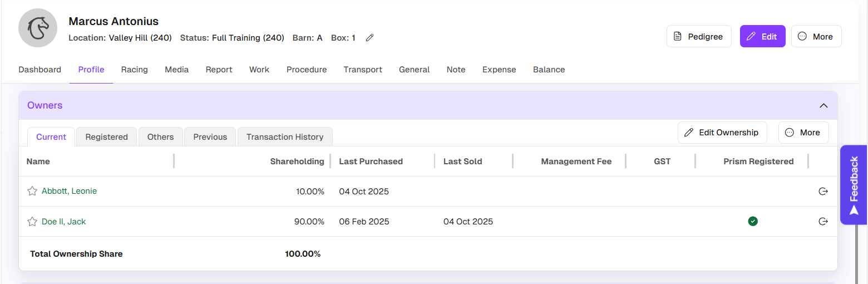The width and height of the screenshot is (868, 284).
Task: Click exit icon in Abbott, Leonie row
Action: tap(823, 192)
